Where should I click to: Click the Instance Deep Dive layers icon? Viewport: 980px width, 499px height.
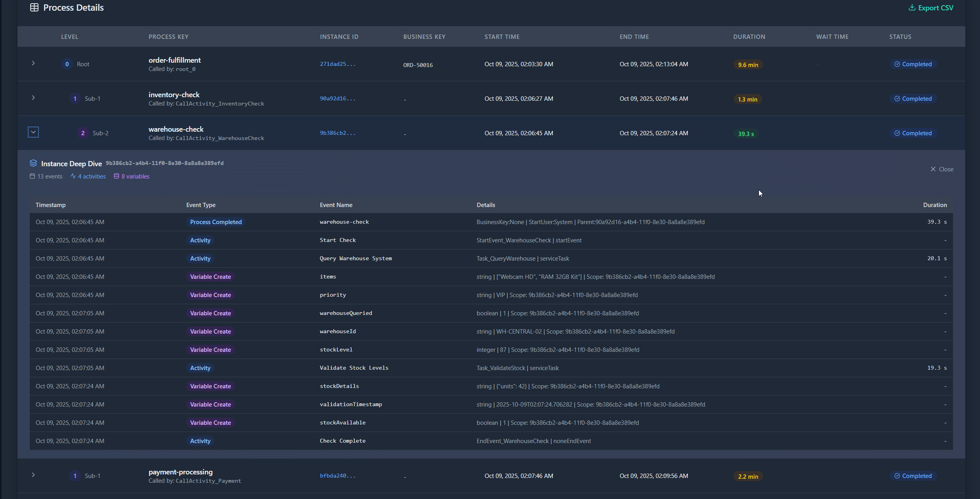[33, 163]
